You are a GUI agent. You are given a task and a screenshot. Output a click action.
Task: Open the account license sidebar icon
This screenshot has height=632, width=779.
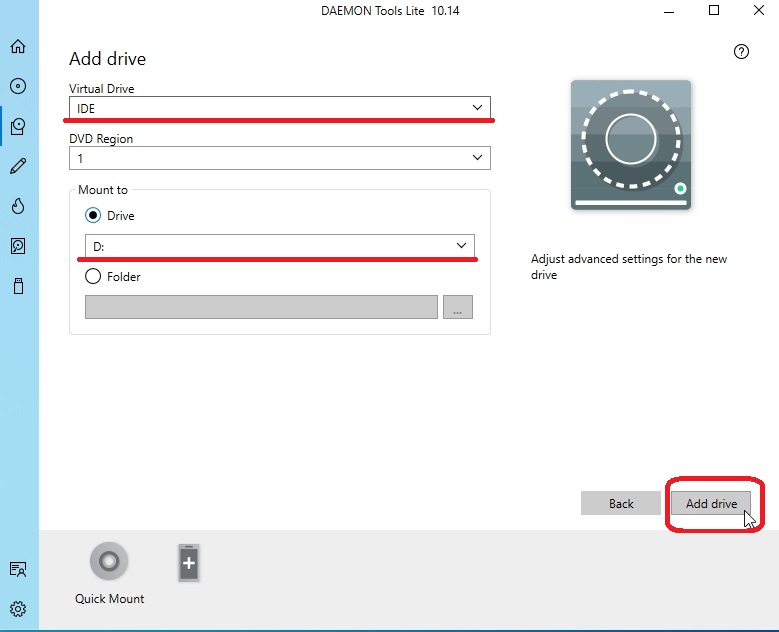click(18, 569)
